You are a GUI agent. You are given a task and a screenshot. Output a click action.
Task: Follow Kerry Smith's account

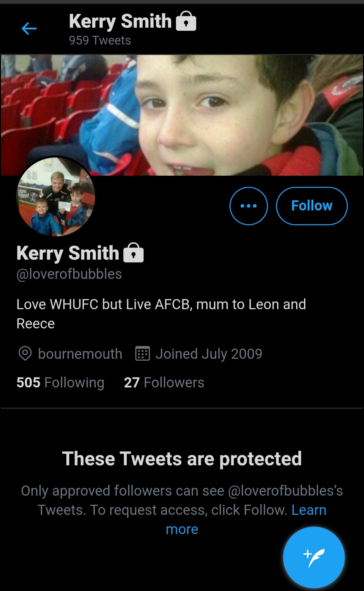pyautogui.click(x=312, y=206)
